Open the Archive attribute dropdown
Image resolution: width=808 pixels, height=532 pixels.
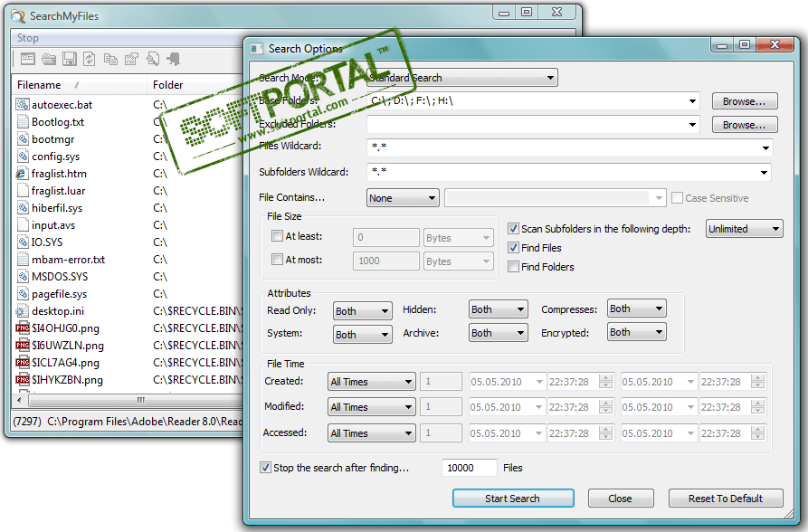[499, 333]
